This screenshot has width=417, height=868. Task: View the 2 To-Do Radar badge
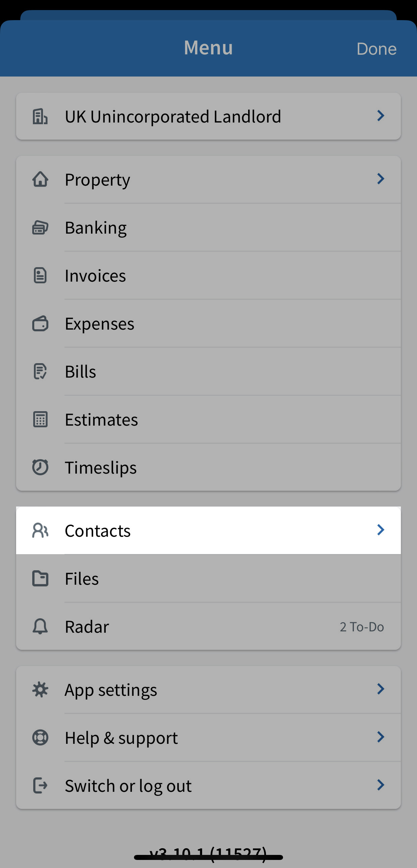point(362,627)
